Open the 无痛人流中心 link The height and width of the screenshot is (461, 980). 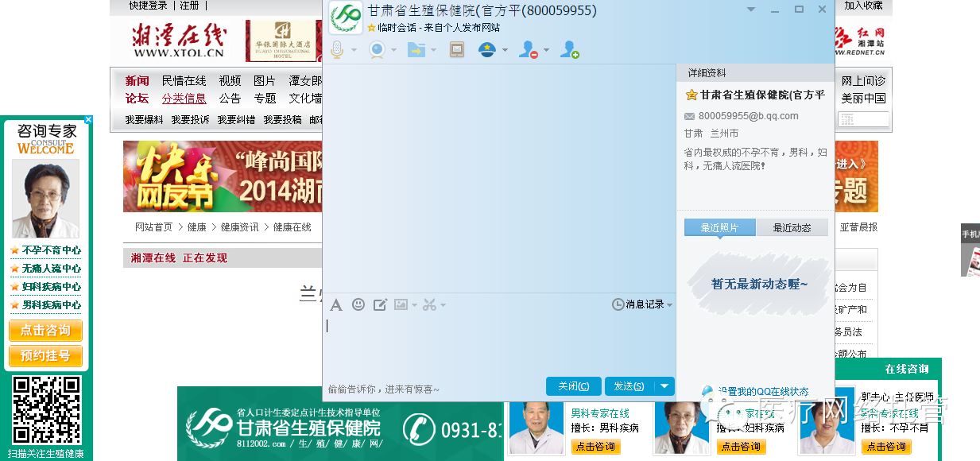pos(51,269)
